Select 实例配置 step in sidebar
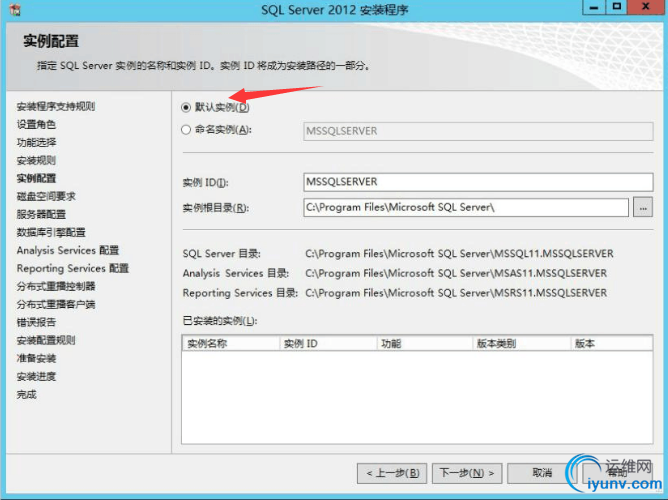This screenshot has height=500, width=668. pyautogui.click(x=36, y=178)
